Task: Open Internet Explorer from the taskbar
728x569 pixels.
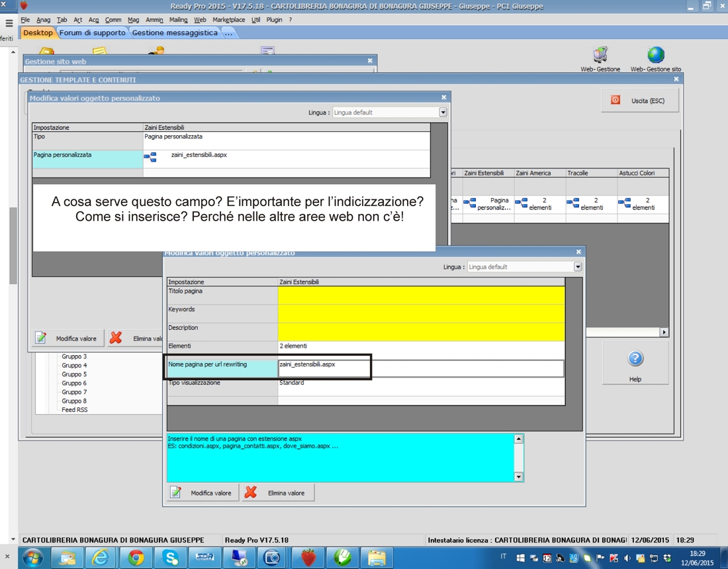Action: pyautogui.click(x=101, y=557)
